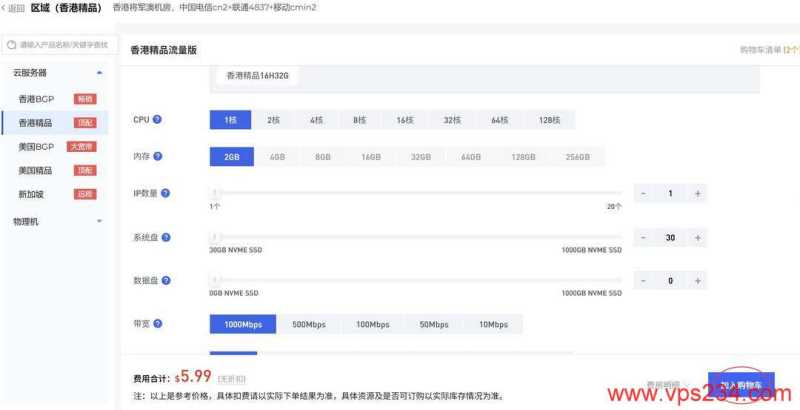Click the search icon in product search box
The image size is (800, 410).
[x=11, y=45]
